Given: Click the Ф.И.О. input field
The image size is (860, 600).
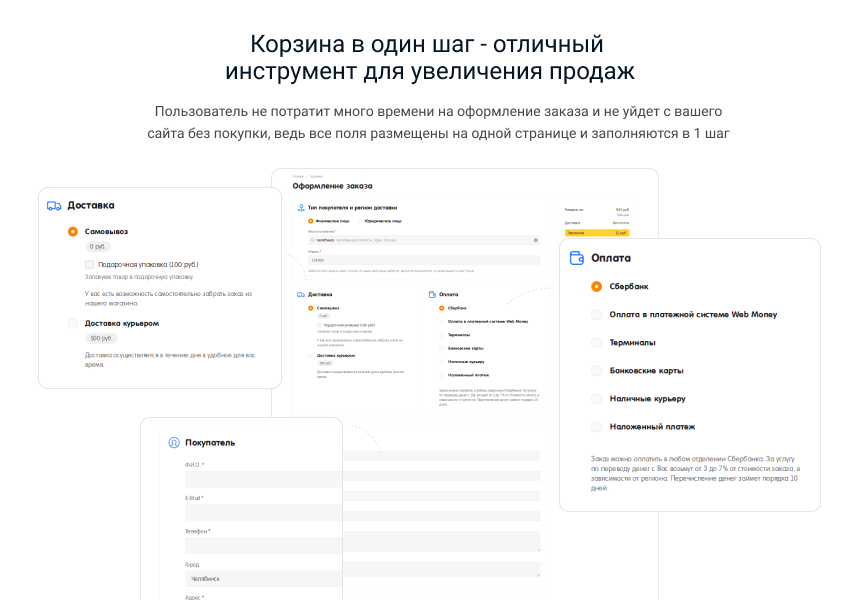Looking at the screenshot, I should 262,478.
